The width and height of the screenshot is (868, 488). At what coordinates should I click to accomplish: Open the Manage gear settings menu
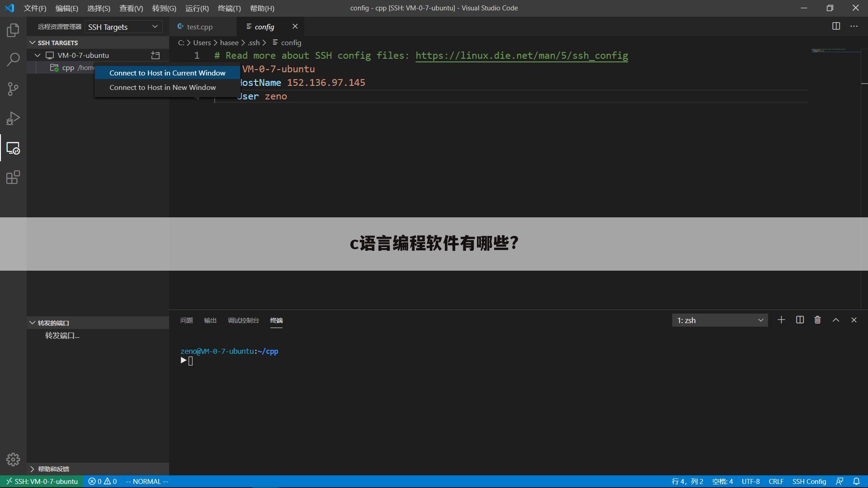coord(13,460)
